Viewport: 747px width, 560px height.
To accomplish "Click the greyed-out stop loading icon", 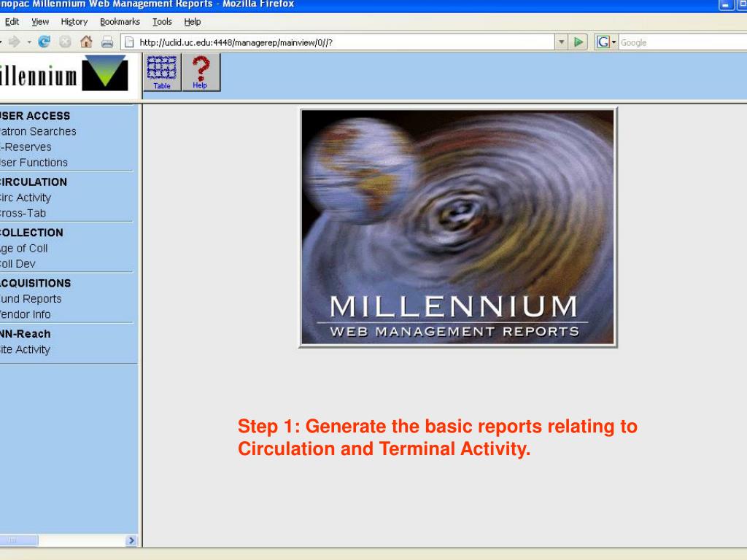I will (65, 42).
